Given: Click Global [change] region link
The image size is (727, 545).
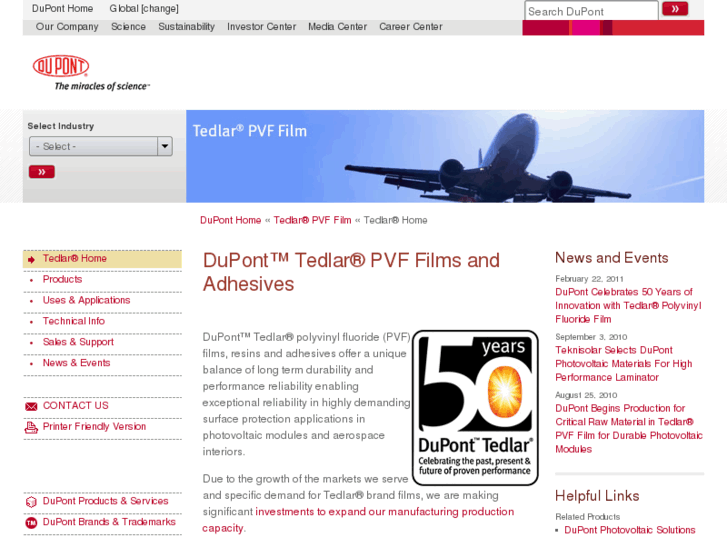Looking at the screenshot, I should click(144, 8).
